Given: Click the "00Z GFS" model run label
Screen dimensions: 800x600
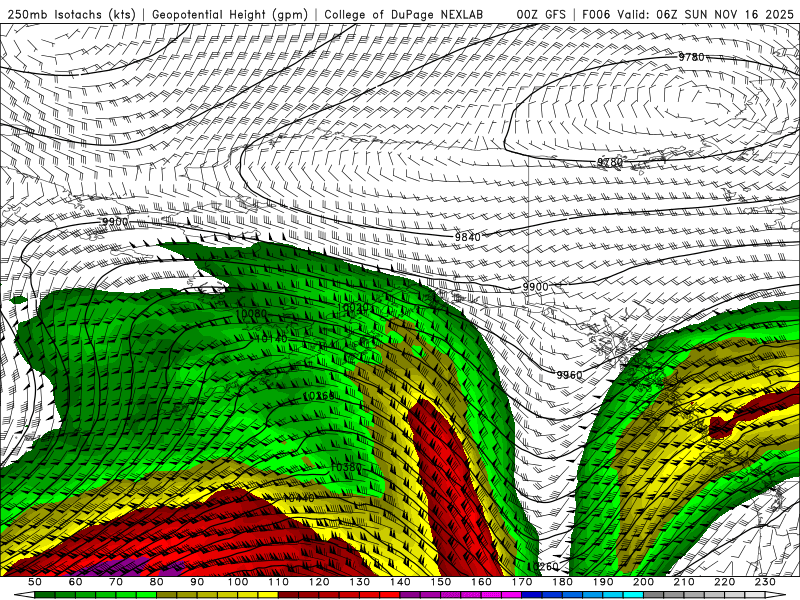Looking at the screenshot, I should coord(541,14).
